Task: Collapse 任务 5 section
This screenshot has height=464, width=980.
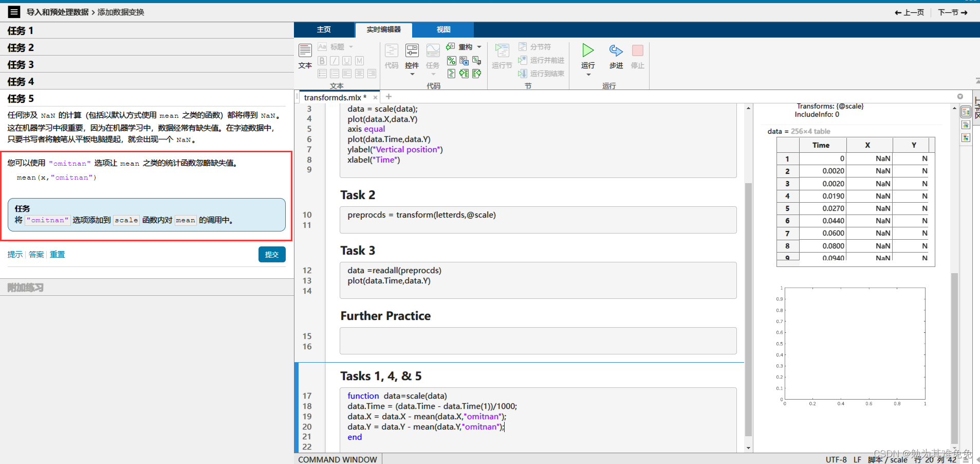Action: click(x=147, y=98)
